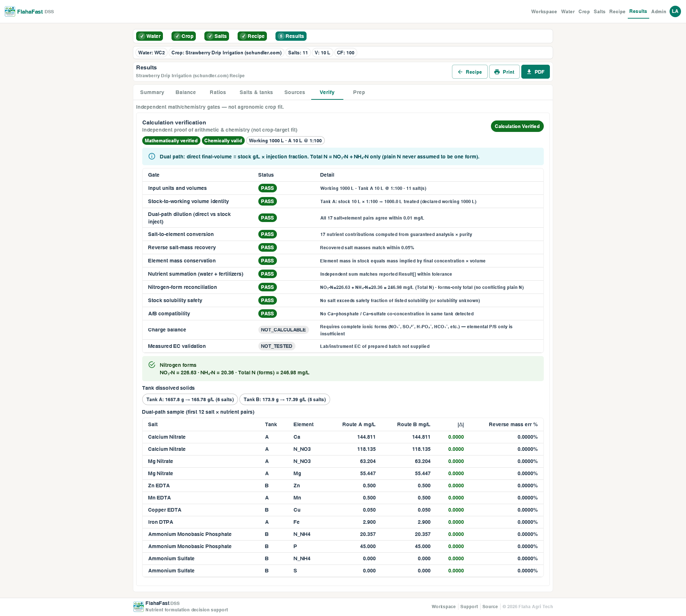Click the Zn EDTA salt row name
Viewport: 686px width, 616px height.
coord(159,486)
